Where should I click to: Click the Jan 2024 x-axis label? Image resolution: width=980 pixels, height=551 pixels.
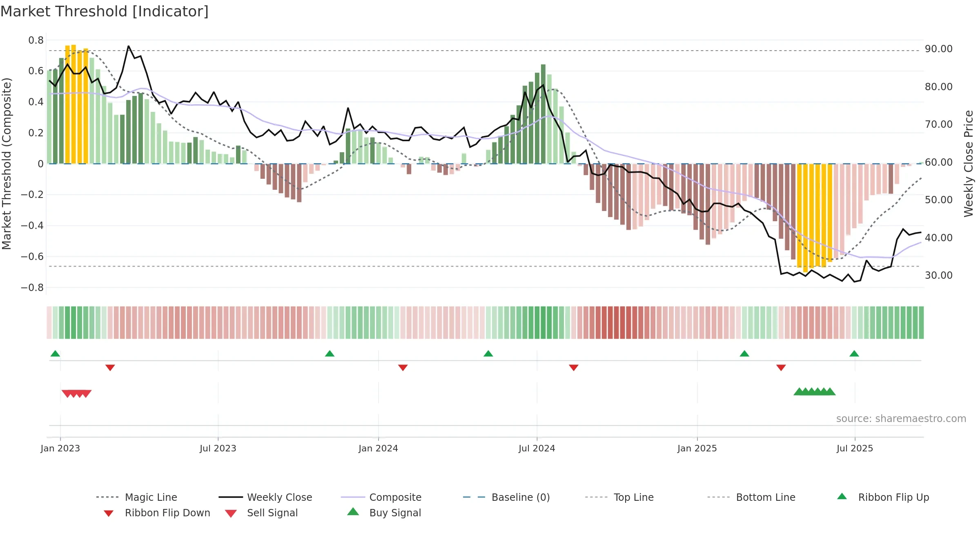tap(378, 448)
